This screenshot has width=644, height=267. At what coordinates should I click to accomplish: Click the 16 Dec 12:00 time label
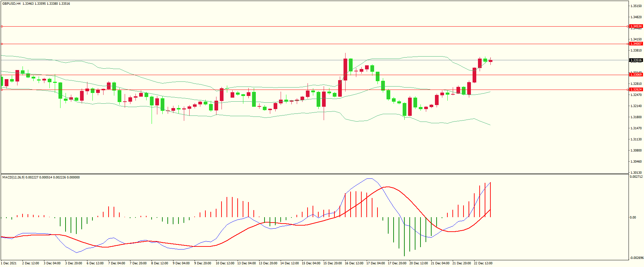coord(354,263)
